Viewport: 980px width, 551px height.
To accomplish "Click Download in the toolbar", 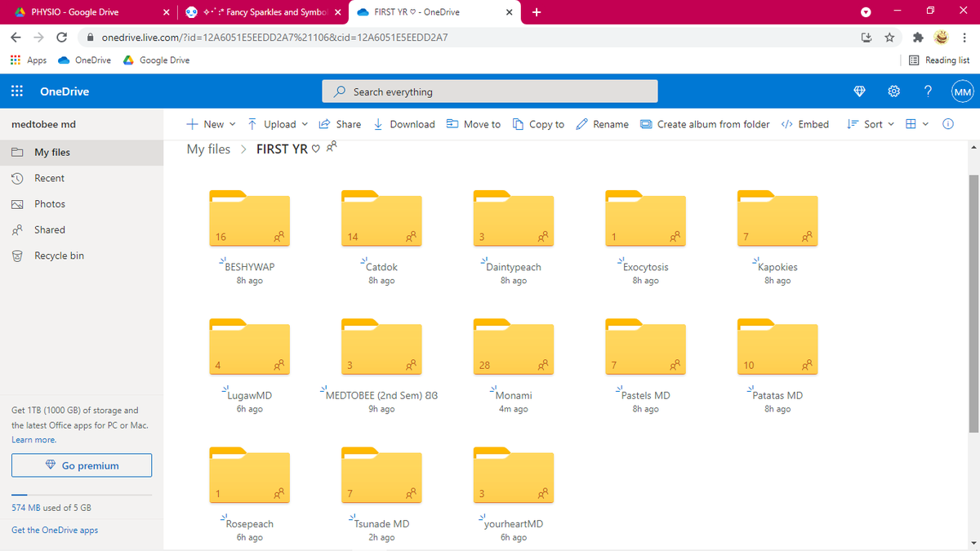I will coord(404,124).
